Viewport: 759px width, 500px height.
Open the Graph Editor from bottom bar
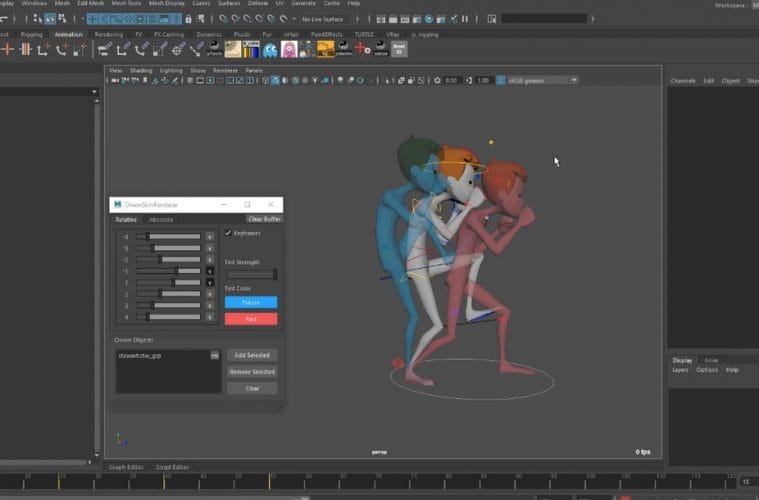125,467
